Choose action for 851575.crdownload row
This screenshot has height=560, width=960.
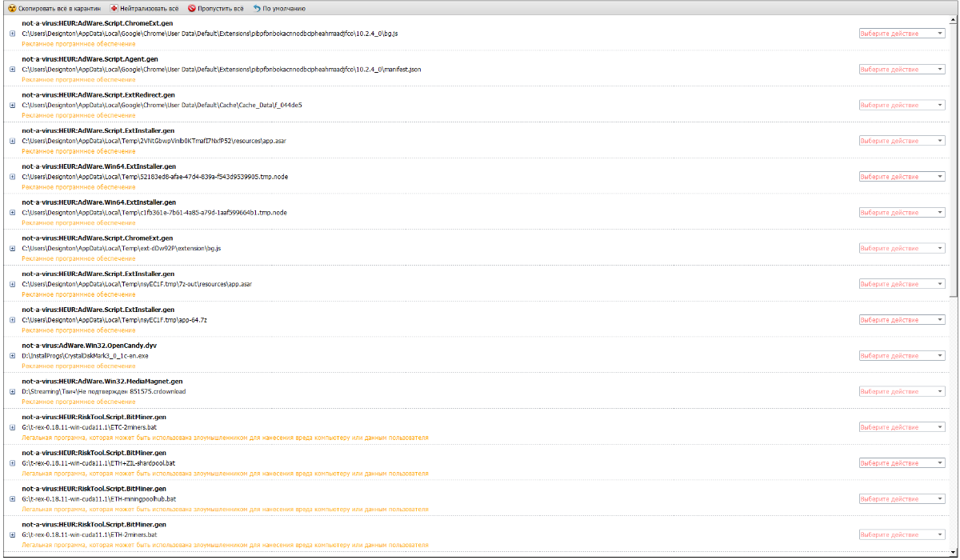902,391
